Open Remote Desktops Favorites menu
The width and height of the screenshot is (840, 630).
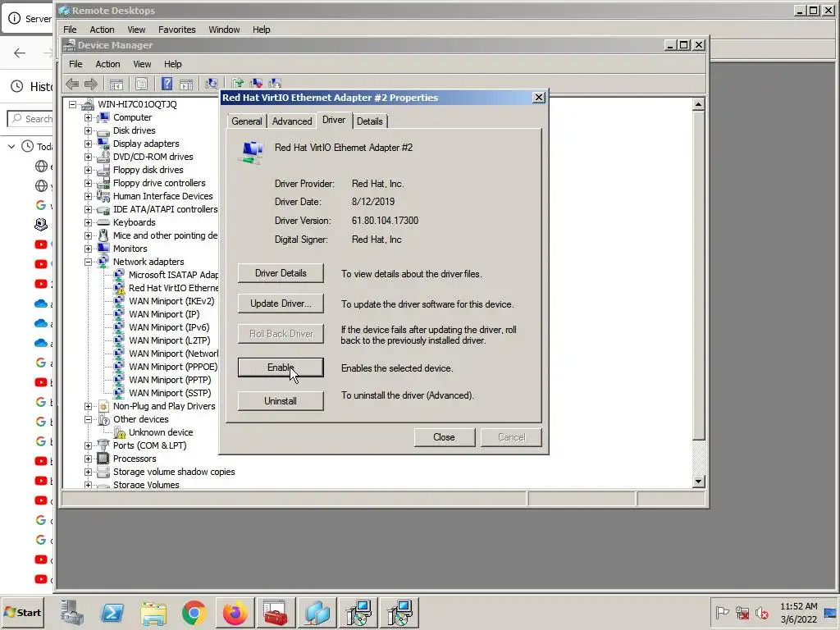[177, 30]
